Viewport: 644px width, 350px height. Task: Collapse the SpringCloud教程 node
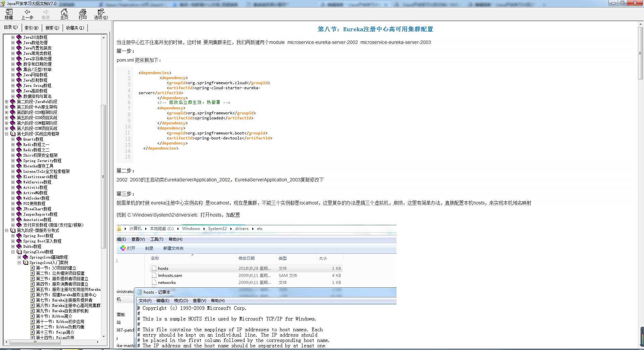tap(13, 252)
